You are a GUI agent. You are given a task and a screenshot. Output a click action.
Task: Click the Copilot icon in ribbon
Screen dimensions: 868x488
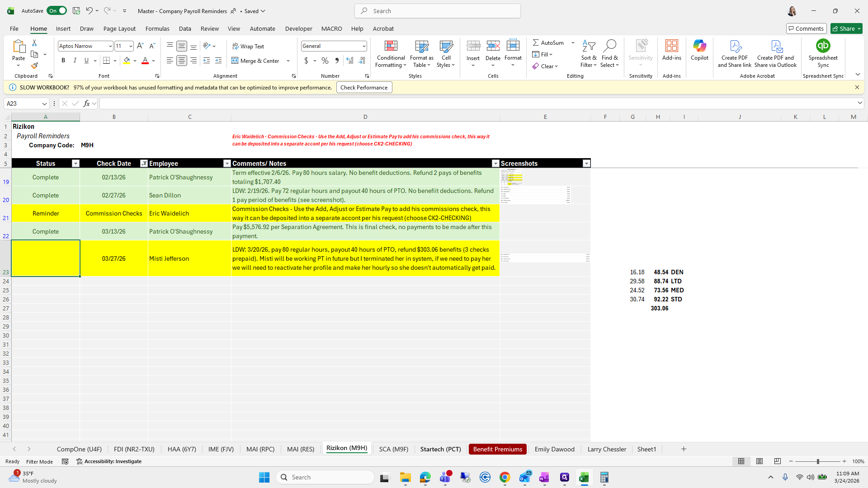(x=699, y=50)
